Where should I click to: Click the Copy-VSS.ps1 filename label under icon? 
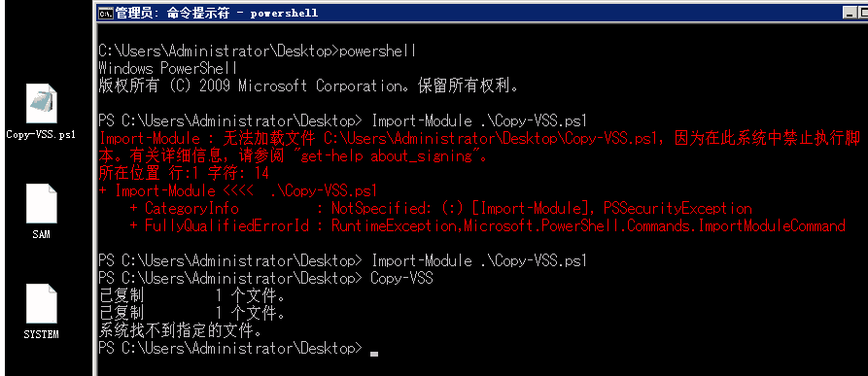point(41,134)
